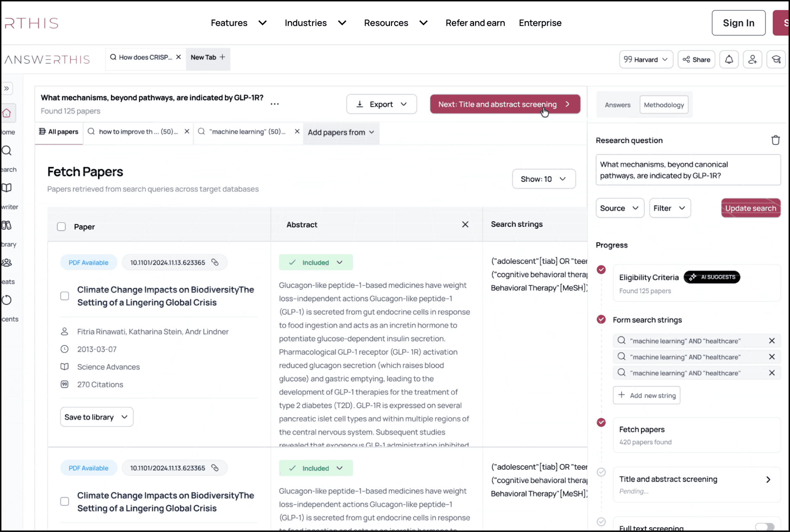Open three-dots menu beside question title
Viewport: 790px width, 532px height.
point(274,104)
